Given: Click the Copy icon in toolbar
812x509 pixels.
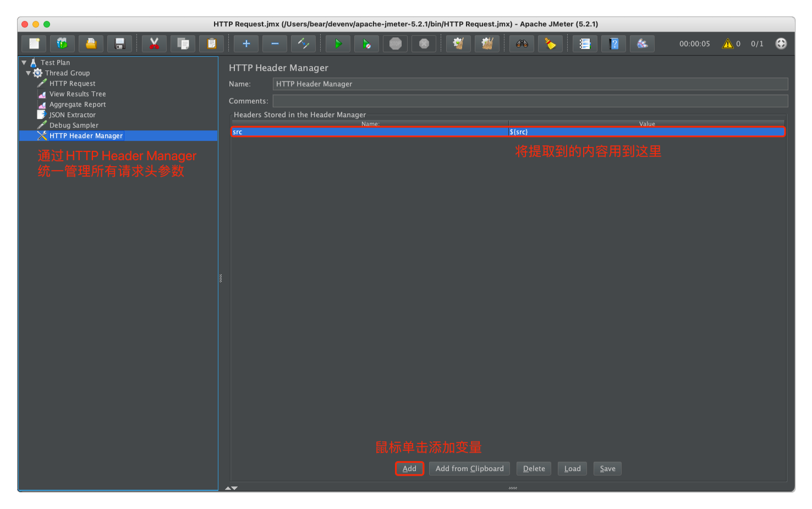Looking at the screenshot, I should tap(183, 43).
